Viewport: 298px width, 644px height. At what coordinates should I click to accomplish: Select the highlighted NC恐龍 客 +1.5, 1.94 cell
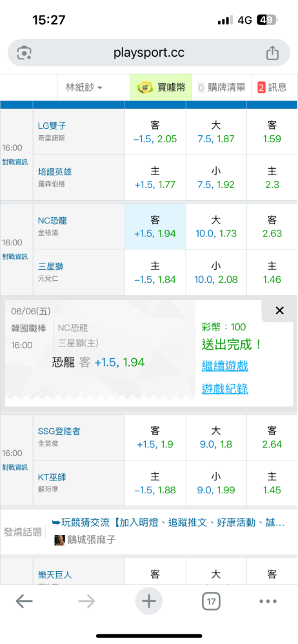[x=155, y=227]
